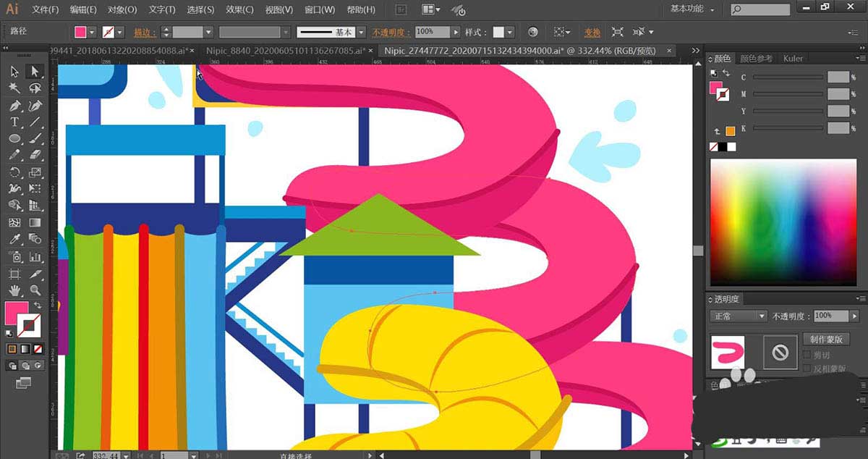Set paint mode to Color in toolbox
The width and height of the screenshot is (868, 459).
pyautogui.click(x=12, y=349)
